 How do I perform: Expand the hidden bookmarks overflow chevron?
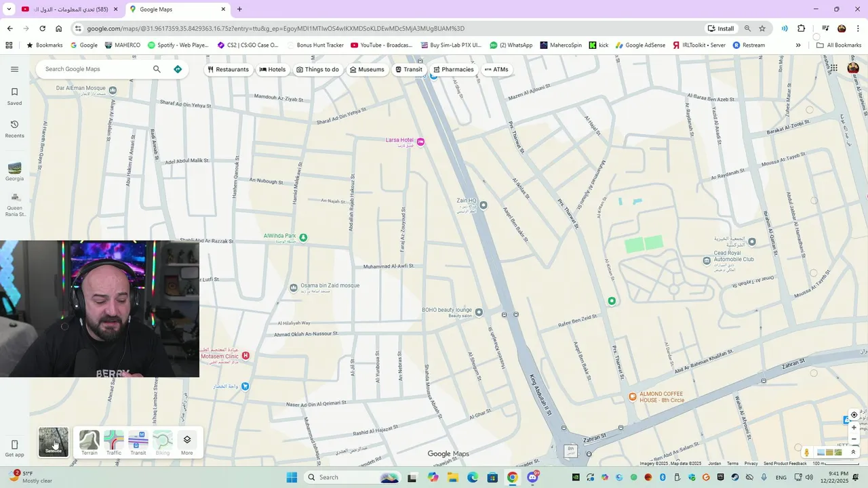click(798, 45)
